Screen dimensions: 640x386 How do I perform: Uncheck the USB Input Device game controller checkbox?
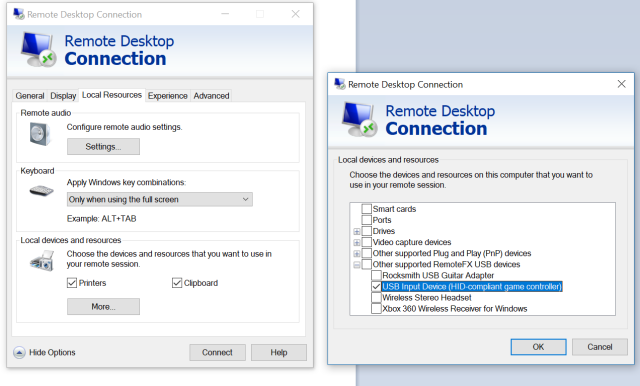tap(376, 286)
